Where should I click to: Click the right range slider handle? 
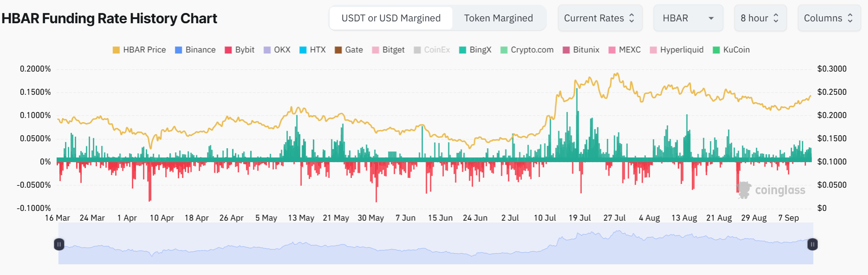(x=812, y=244)
